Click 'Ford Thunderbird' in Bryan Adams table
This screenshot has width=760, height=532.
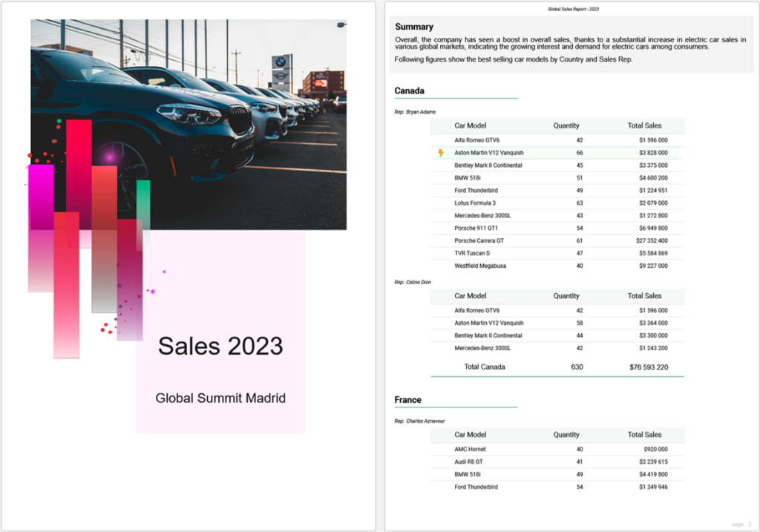coord(476,191)
